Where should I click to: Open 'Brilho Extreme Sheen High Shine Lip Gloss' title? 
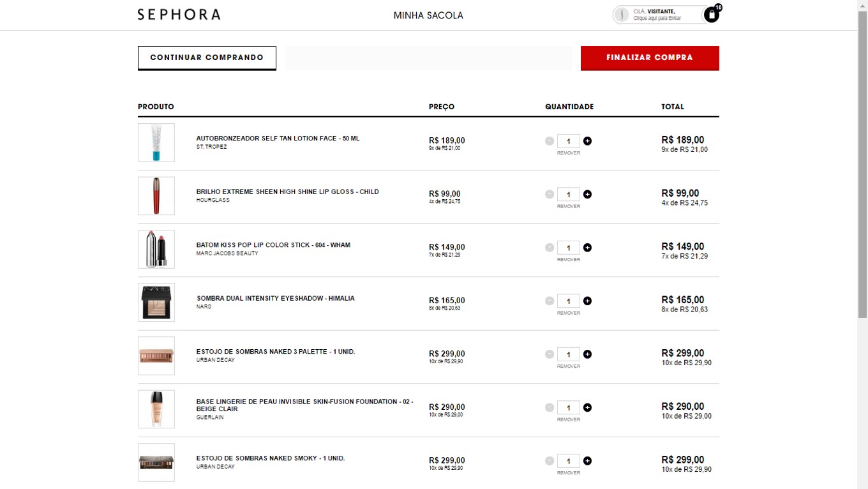coord(287,192)
